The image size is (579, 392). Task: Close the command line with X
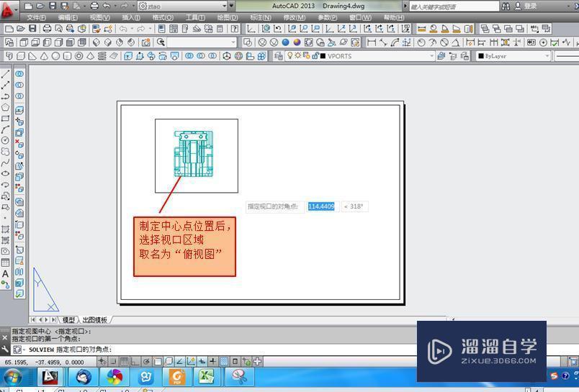pyautogui.click(x=4, y=337)
